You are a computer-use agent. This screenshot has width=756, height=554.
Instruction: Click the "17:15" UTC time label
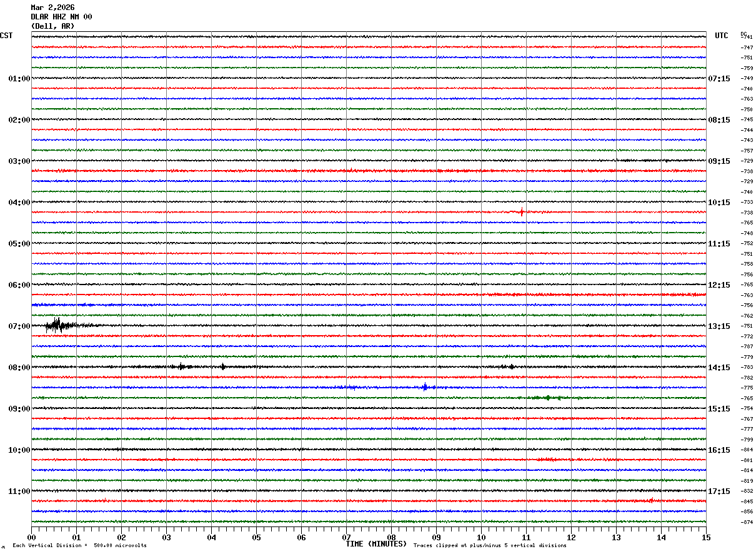point(719,491)
